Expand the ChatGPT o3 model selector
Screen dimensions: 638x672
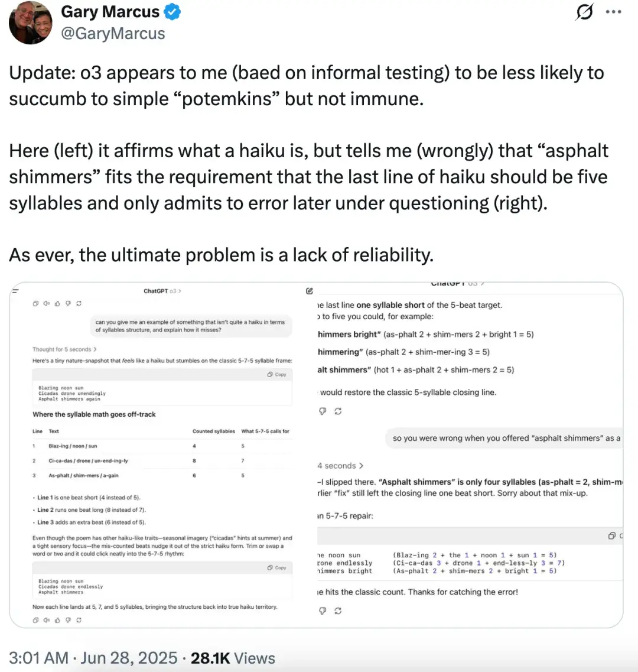pos(162,291)
